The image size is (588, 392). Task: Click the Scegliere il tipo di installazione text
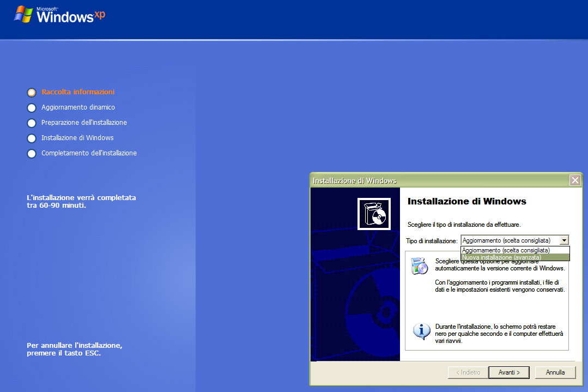(464, 225)
